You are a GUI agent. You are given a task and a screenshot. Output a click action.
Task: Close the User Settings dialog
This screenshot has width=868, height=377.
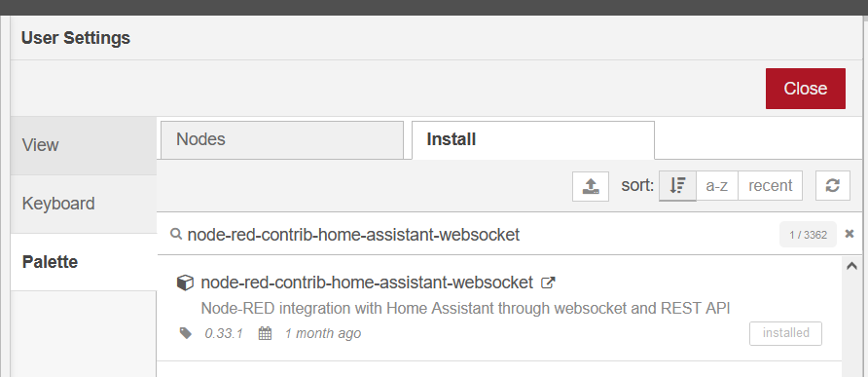click(806, 89)
